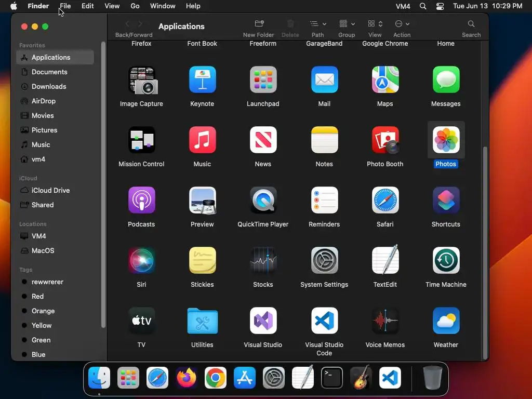532x399 pixels.
Task: Open the Path dropdown in toolbar
Action: point(317,24)
